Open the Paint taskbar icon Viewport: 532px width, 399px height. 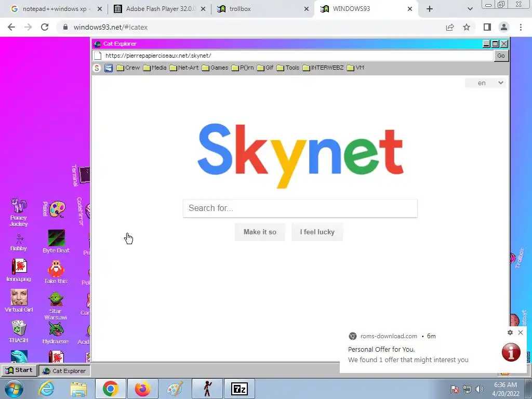click(175, 389)
